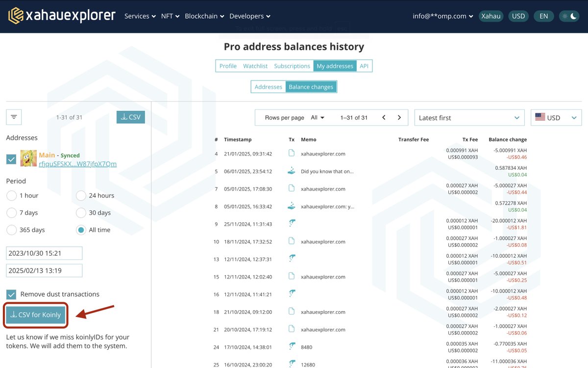Switch to the API tab
The height and width of the screenshot is (368, 588).
(364, 66)
